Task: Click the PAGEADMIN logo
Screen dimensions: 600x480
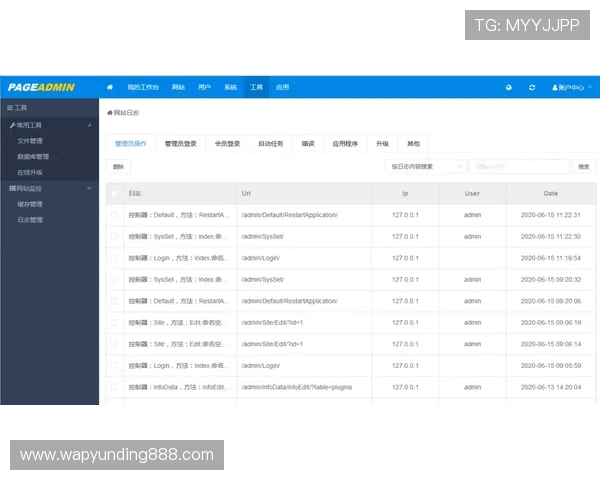Action: (x=40, y=87)
